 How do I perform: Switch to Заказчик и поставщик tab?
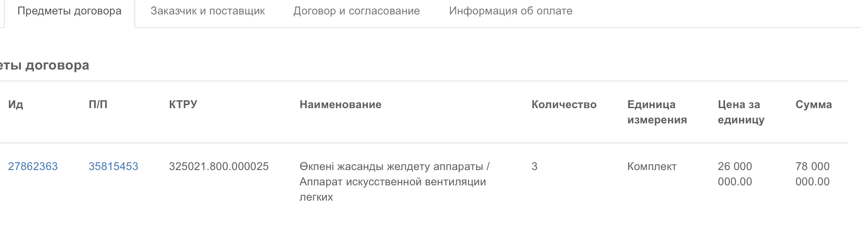(x=208, y=11)
